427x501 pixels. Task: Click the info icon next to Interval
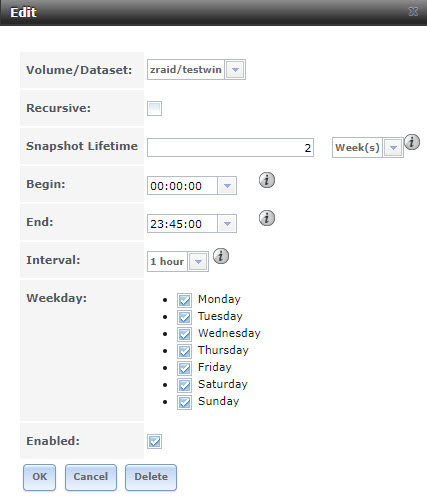(221, 256)
